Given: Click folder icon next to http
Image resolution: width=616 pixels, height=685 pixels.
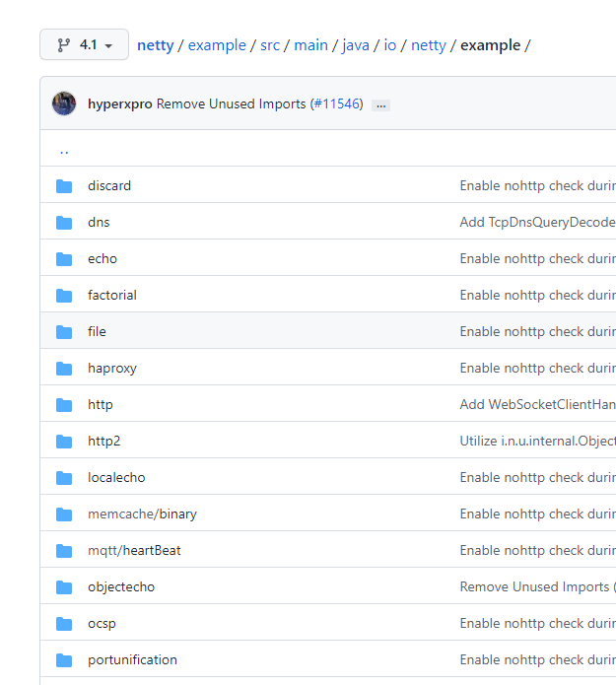Looking at the screenshot, I should 64,405.
